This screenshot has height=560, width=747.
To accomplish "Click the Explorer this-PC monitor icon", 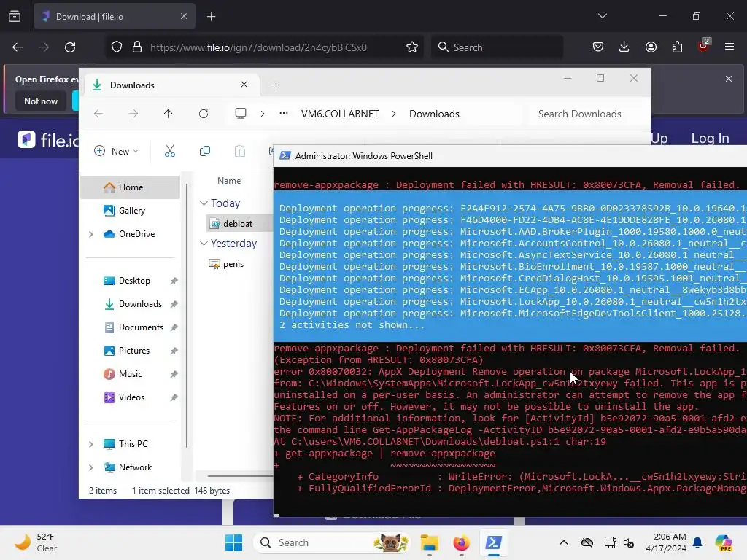I will 241,113.
